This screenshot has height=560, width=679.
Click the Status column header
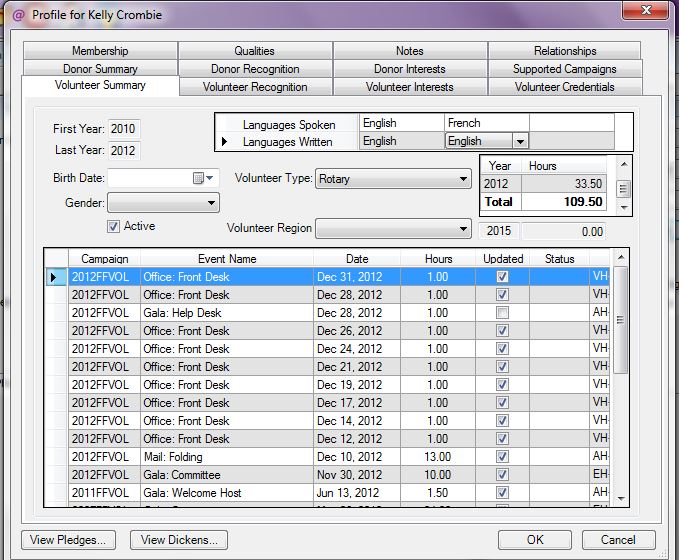click(559, 259)
